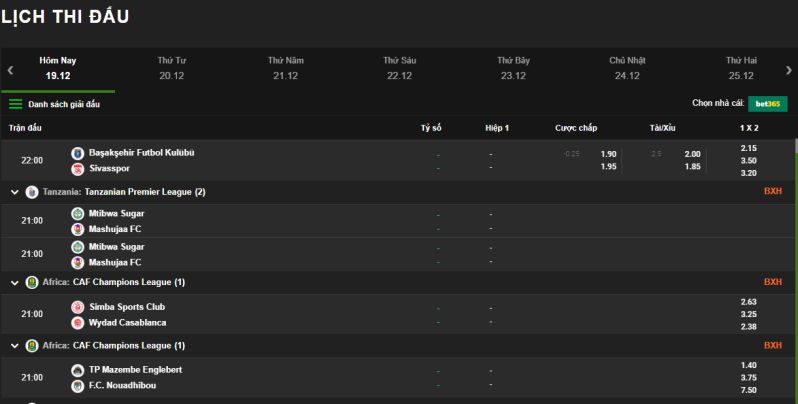Click the Wydad Casablanca team crest
This screenshot has height=404, width=798.
click(x=78, y=323)
